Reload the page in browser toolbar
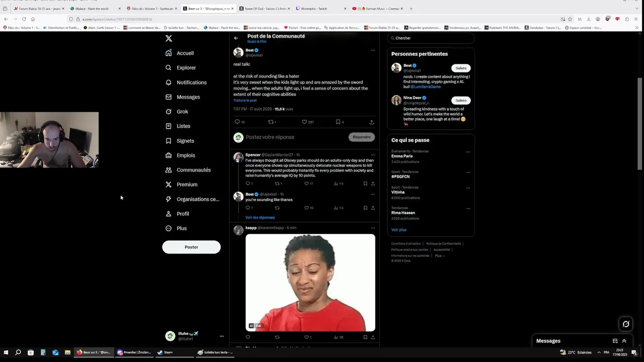The height and width of the screenshot is (362, 644). pos(24,19)
